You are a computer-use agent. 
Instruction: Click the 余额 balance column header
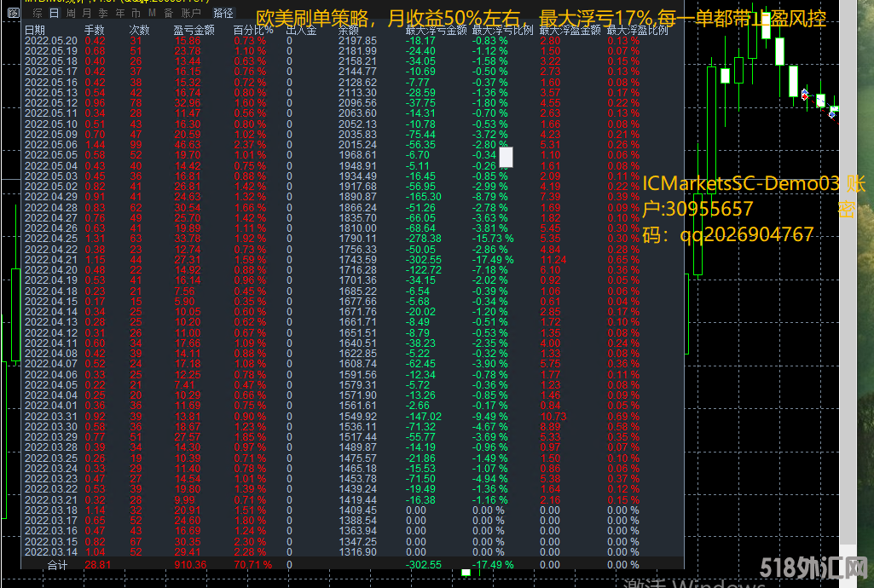tap(348, 30)
